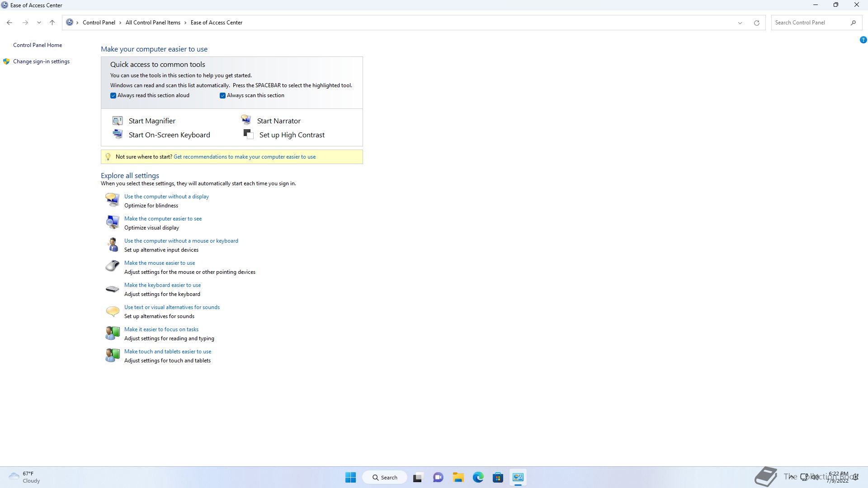Screen dimensions: 868x488
Task: Open Use the computer without a mouse or keyboard
Action: (181, 241)
